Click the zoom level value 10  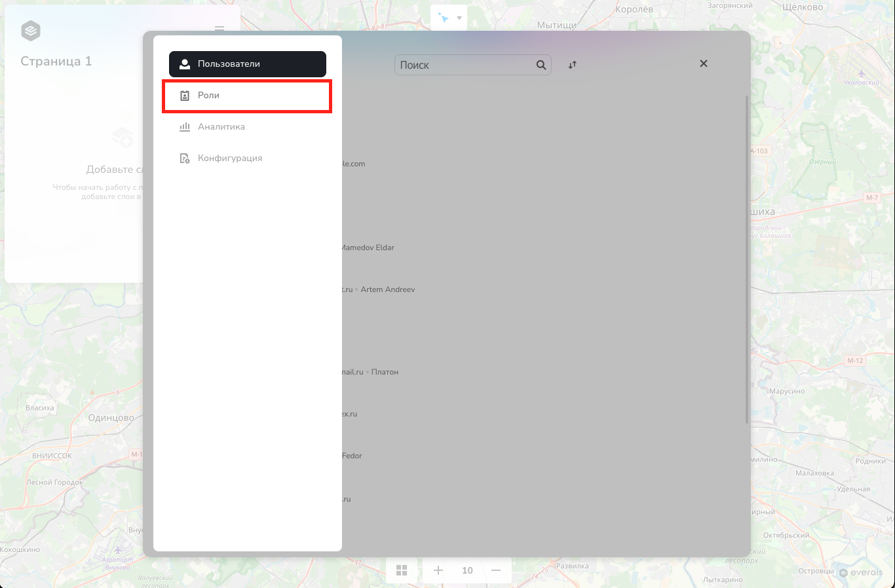tap(467, 570)
